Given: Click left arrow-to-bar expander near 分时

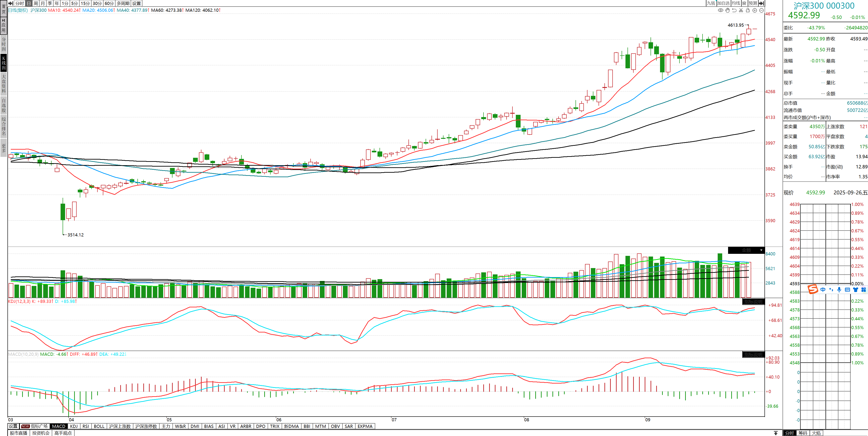Looking at the screenshot, I should click(x=11, y=3).
